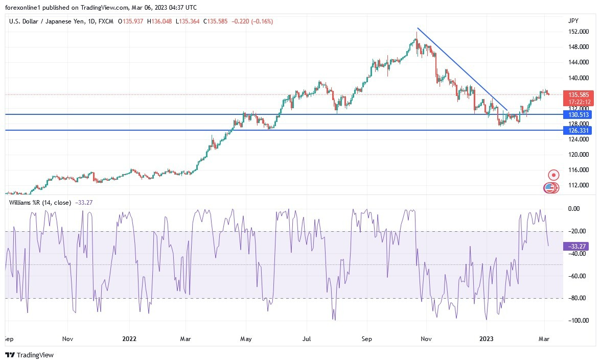
Task: Click the 2023 label on the time axis
Action: (x=487, y=339)
